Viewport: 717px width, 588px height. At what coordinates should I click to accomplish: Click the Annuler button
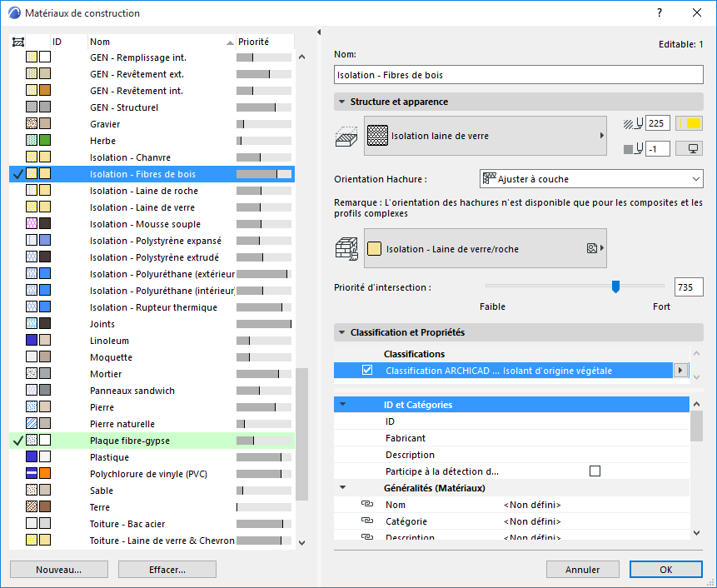583,569
